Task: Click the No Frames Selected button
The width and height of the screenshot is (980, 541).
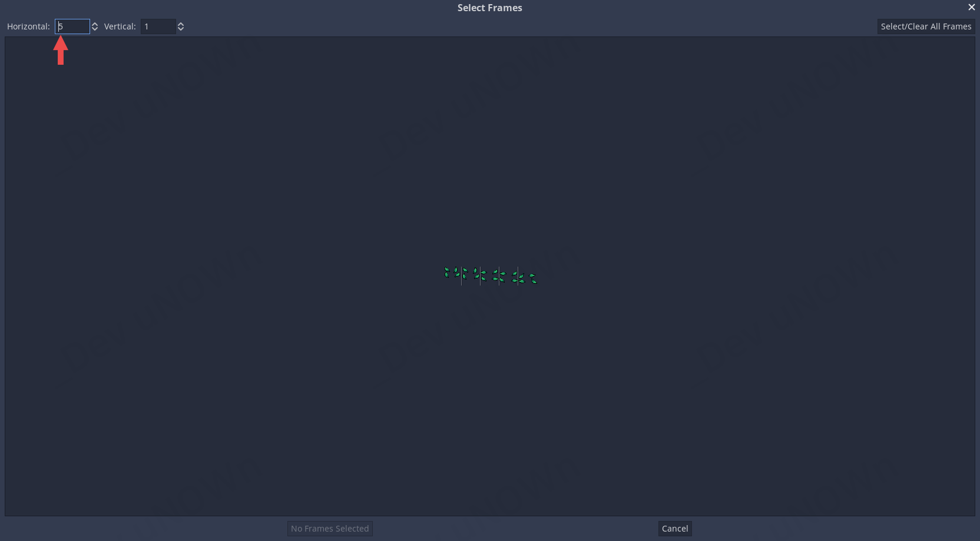Action: 330,529
